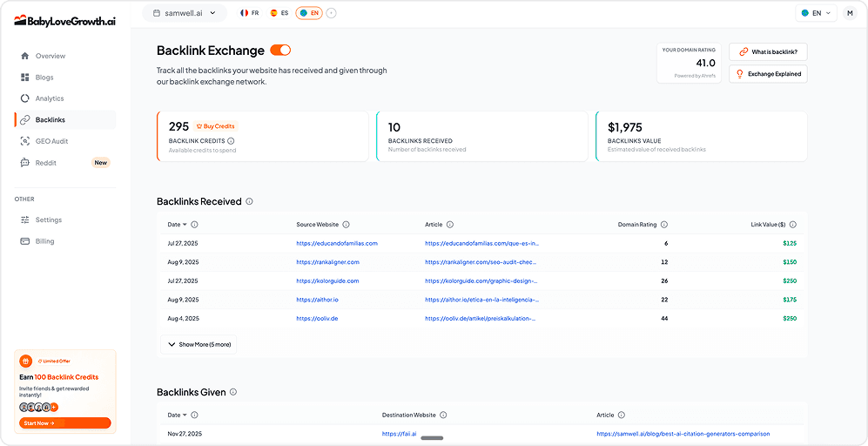Image resolution: width=868 pixels, height=446 pixels.
Task: Sort Backlinks Received by Date column
Action: 177,225
